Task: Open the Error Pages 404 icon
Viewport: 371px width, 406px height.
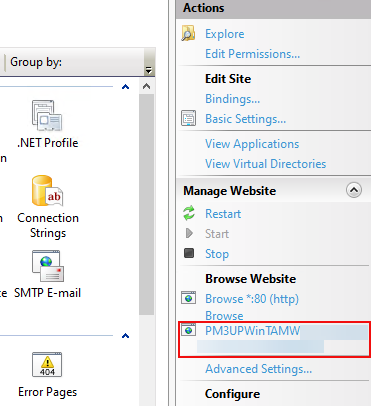Action: 47,365
